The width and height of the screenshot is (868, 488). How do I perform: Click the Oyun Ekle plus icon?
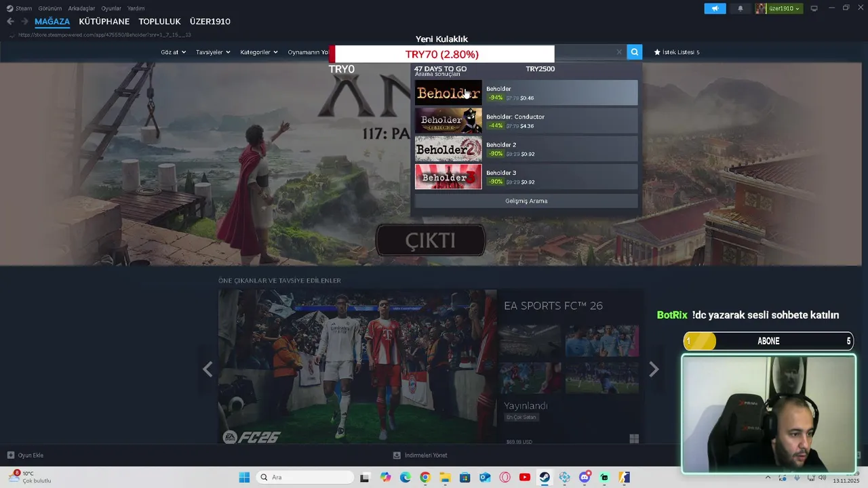11,455
